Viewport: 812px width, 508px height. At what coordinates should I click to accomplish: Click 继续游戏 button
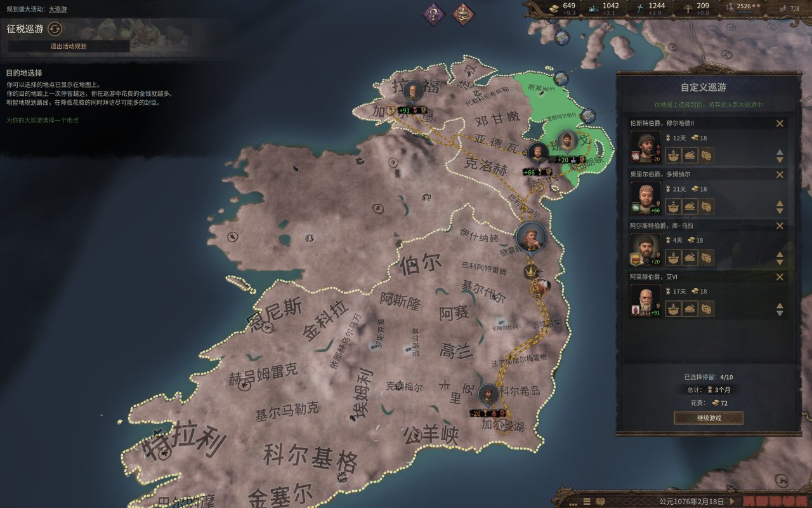point(709,418)
